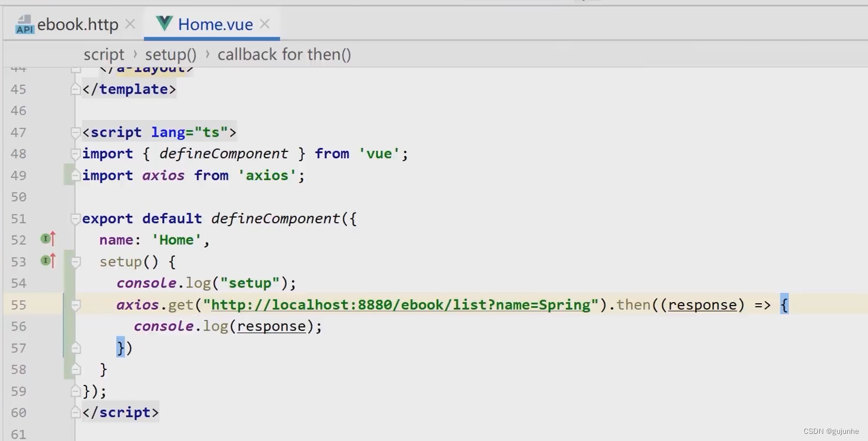The width and height of the screenshot is (868, 441).
Task: Click line number 48 in the gutter
Action: [x=18, y=153]
